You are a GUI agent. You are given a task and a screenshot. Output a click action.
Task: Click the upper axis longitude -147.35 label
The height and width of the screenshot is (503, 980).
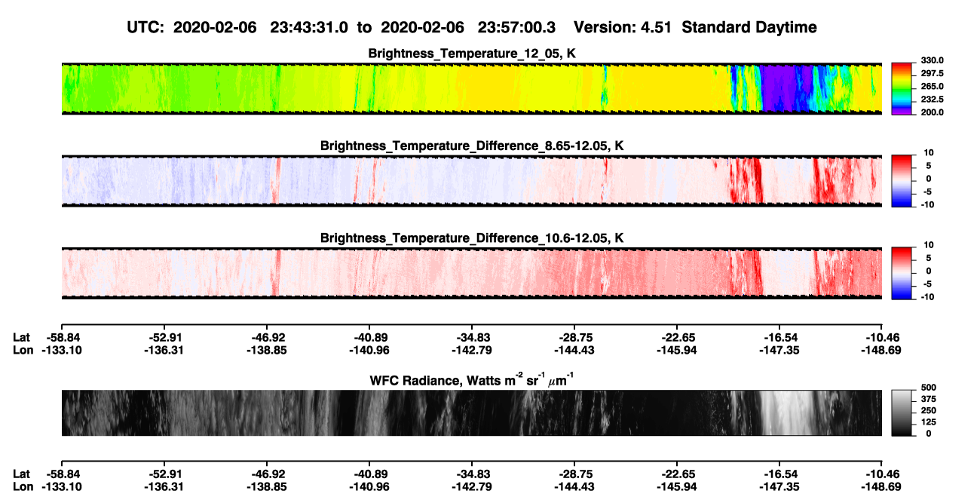click(779, 349)
